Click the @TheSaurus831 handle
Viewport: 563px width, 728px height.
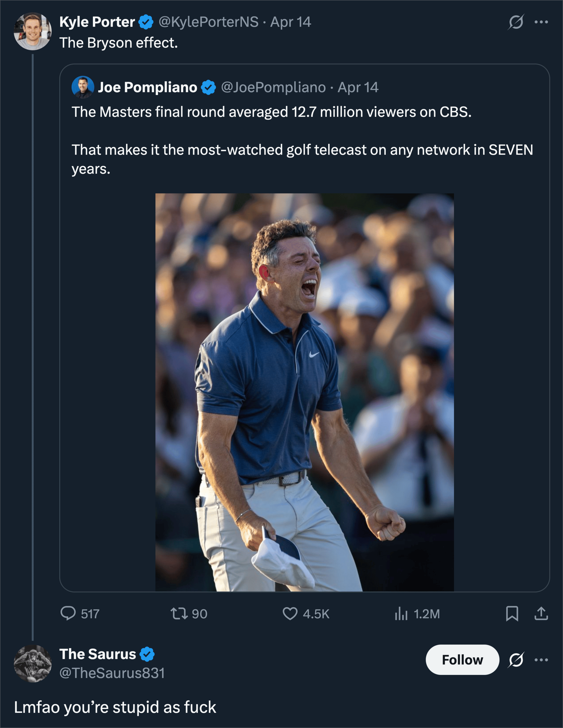(112, 673)
